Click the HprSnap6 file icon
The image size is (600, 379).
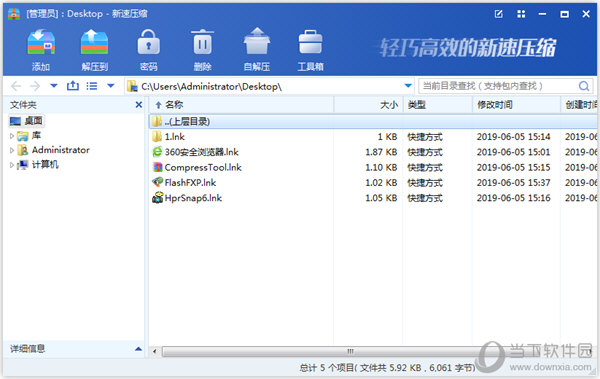pos(157,198)
